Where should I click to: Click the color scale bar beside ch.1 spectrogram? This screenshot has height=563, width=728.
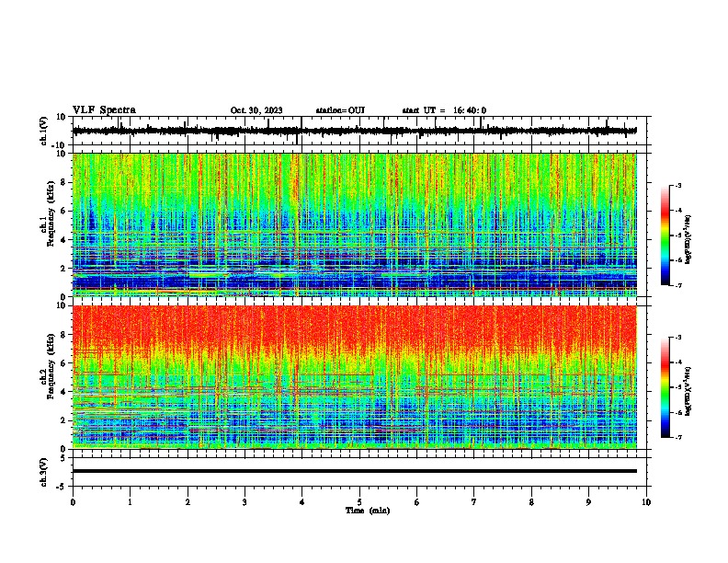pyautogui.click(x=665, y=236)
